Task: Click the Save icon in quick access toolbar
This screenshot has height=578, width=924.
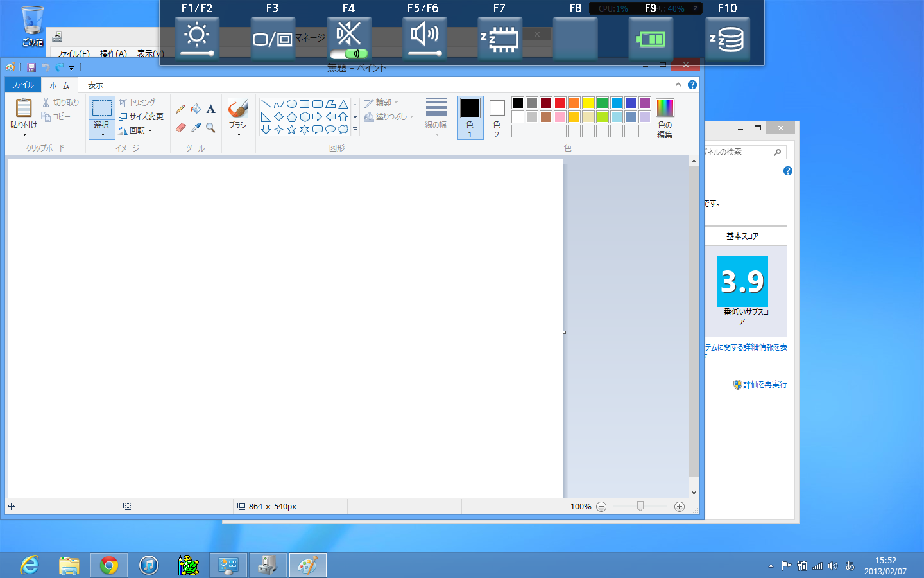Action: (31, 67)
